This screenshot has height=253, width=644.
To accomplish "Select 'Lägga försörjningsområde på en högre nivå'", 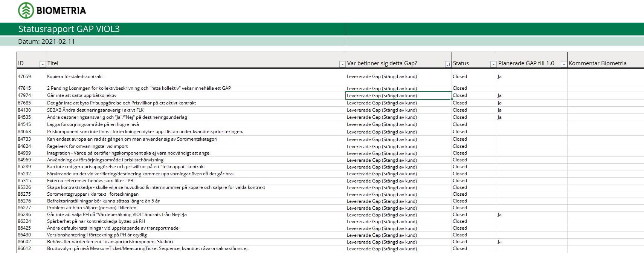I will click(x=93, y=124).
